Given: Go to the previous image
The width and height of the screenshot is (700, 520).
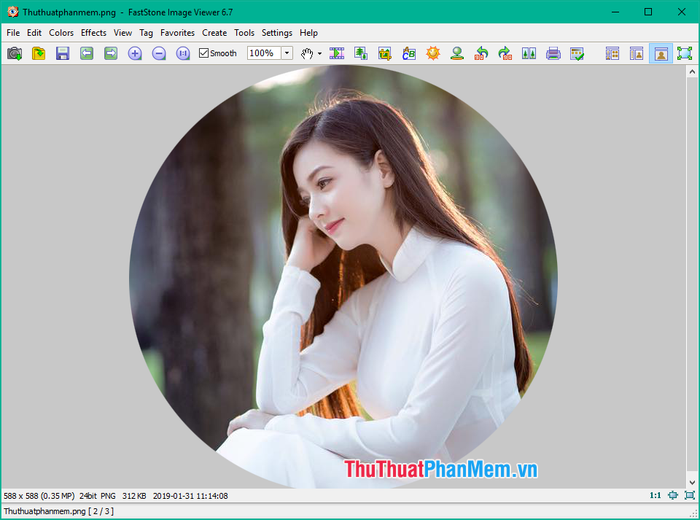Looking at the screenshot, I should (x=87, y=54).
